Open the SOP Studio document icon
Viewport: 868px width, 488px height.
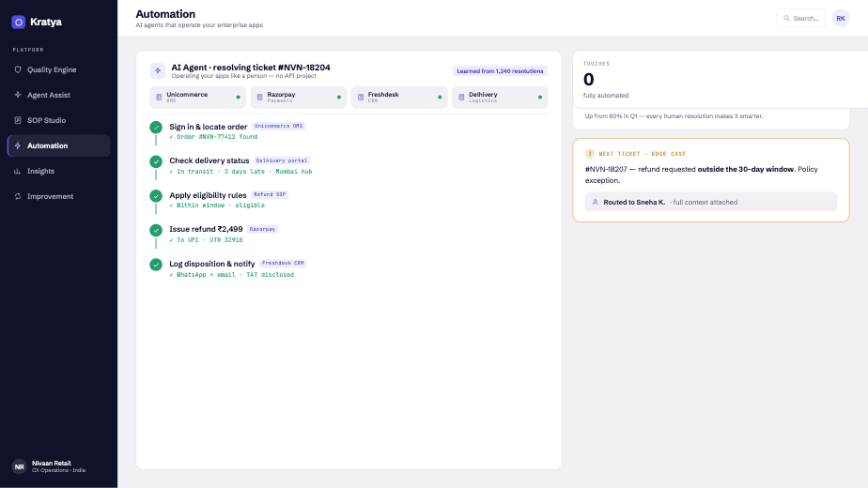pos(18,120)
